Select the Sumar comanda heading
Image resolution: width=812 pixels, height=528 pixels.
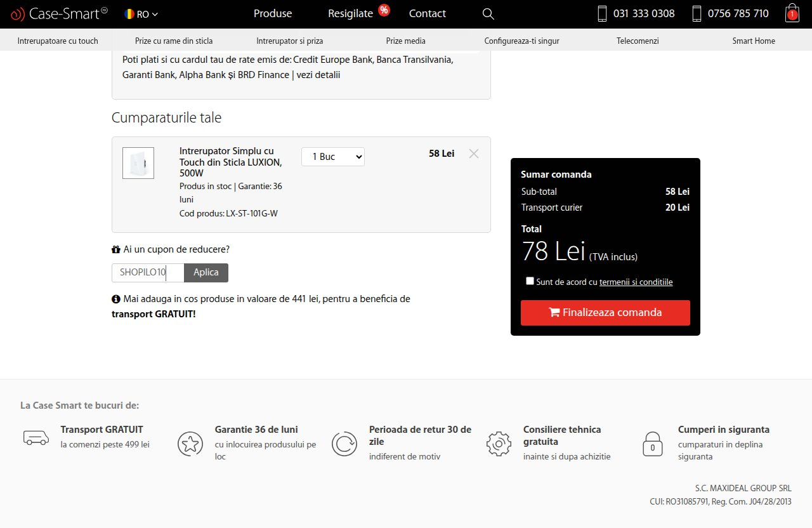(x=556, y=175)
